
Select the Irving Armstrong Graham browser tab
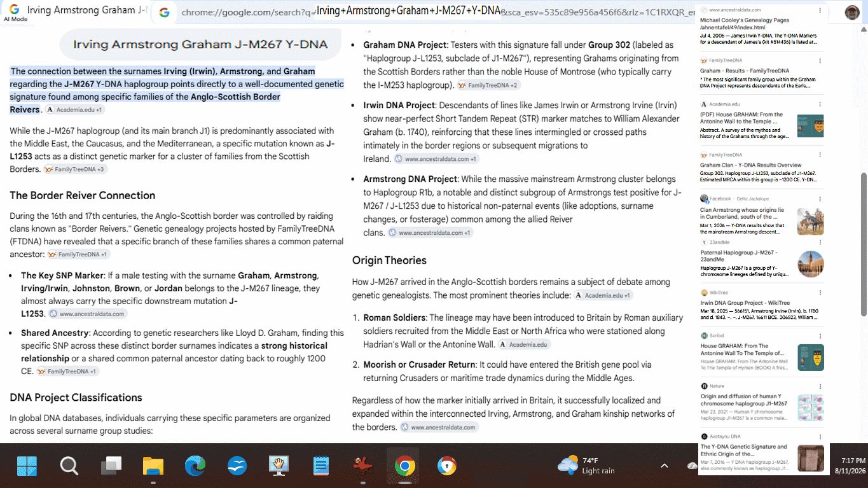(87, 10)
